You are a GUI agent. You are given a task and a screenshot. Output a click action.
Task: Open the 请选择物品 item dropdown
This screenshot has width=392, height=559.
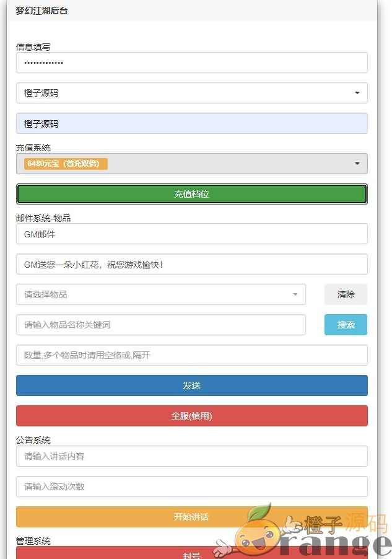pos(160,294)
